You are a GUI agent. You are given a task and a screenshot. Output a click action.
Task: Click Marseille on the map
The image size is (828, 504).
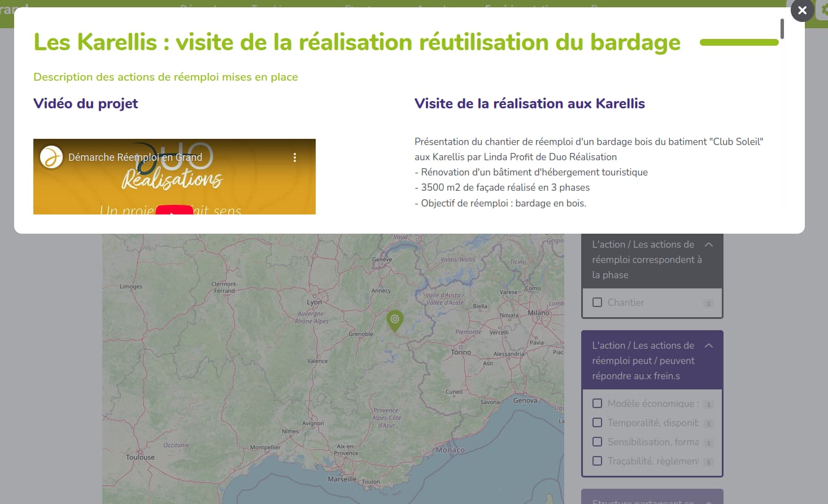[x=342, y=479]
